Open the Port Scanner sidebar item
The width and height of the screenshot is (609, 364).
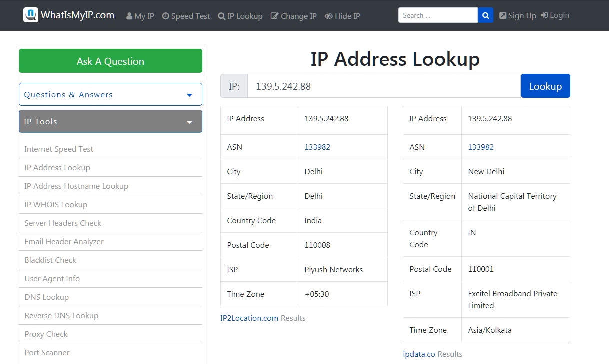pyautogui.click(x=47, y=353)
